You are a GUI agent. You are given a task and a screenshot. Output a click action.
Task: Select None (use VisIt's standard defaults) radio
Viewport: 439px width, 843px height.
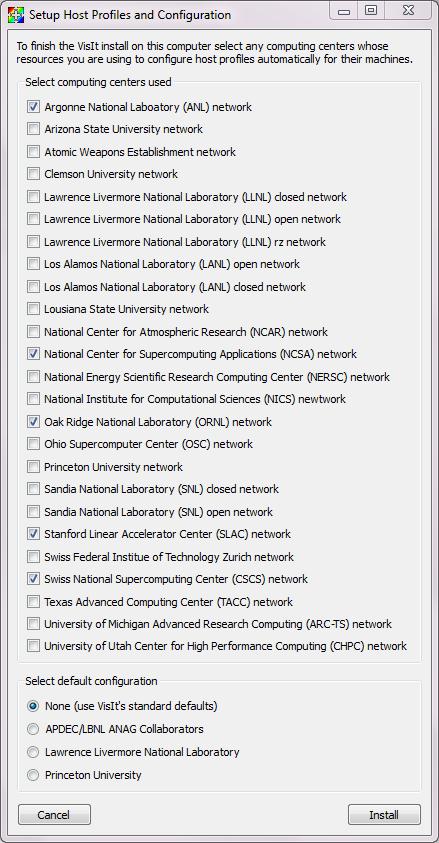(34, 705)
